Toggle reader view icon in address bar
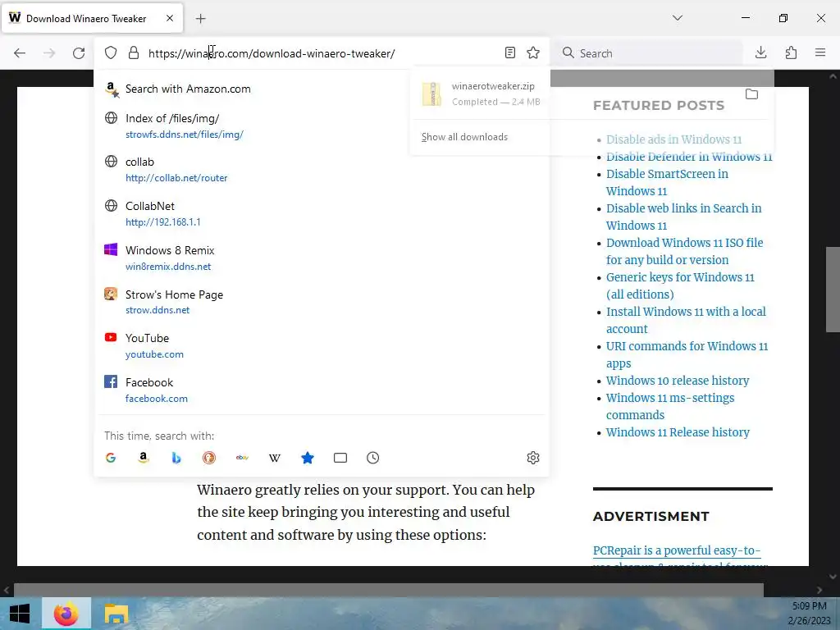 510,52
